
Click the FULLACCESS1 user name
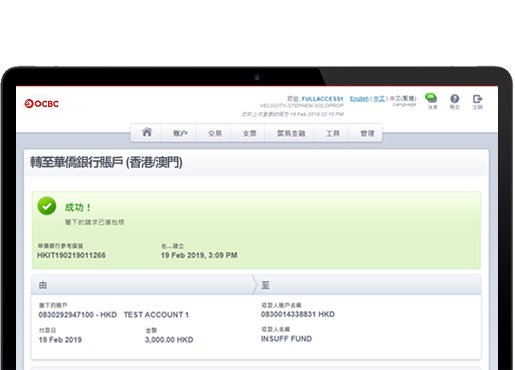point(322,99)
